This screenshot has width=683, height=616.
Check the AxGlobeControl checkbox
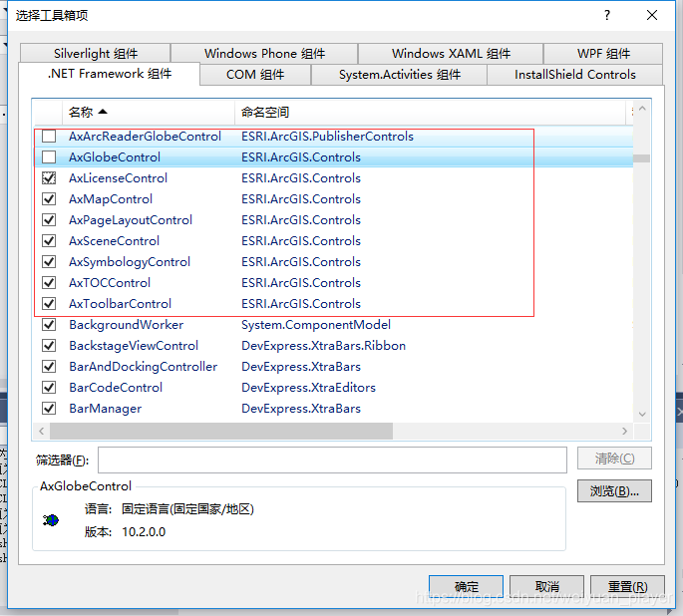pos(49,157)
